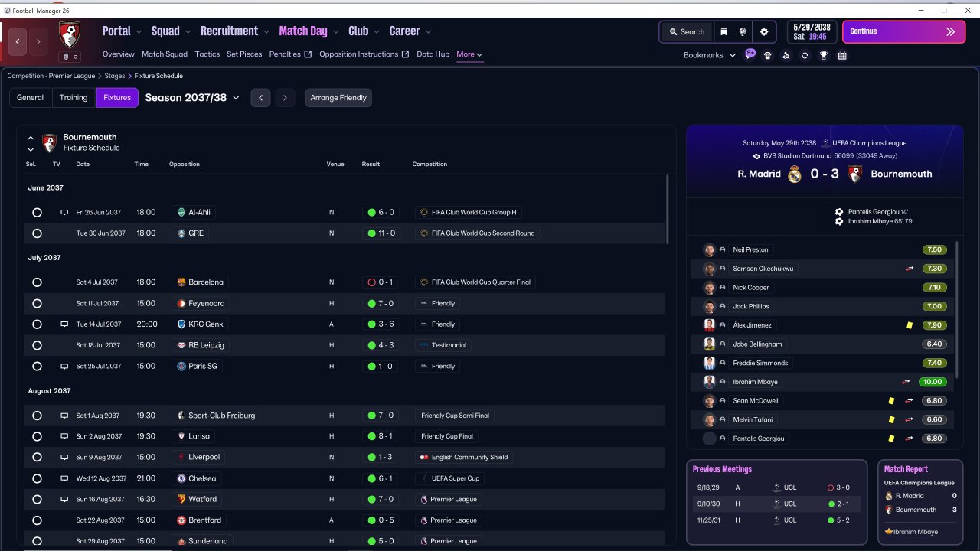The width and height of the screenshot is (980, 551).
Task: Open the settings gear icon
Action: pos(764,32)
